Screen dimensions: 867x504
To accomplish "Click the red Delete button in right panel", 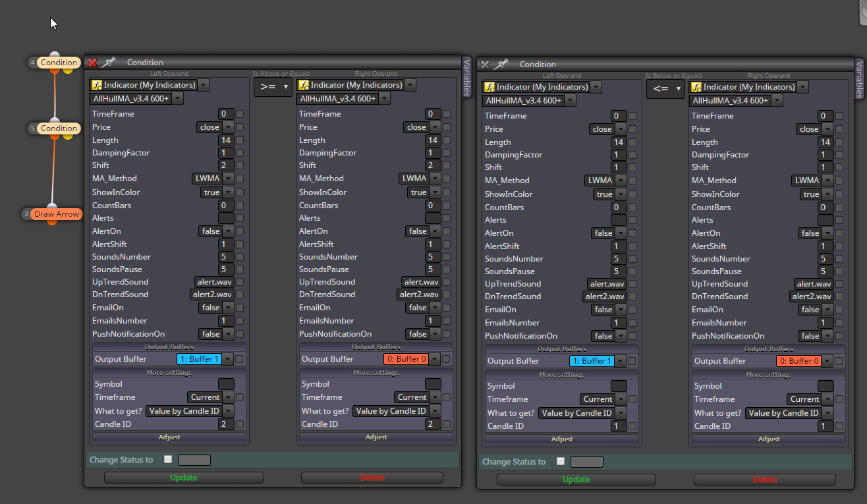I will click(765, 480).
